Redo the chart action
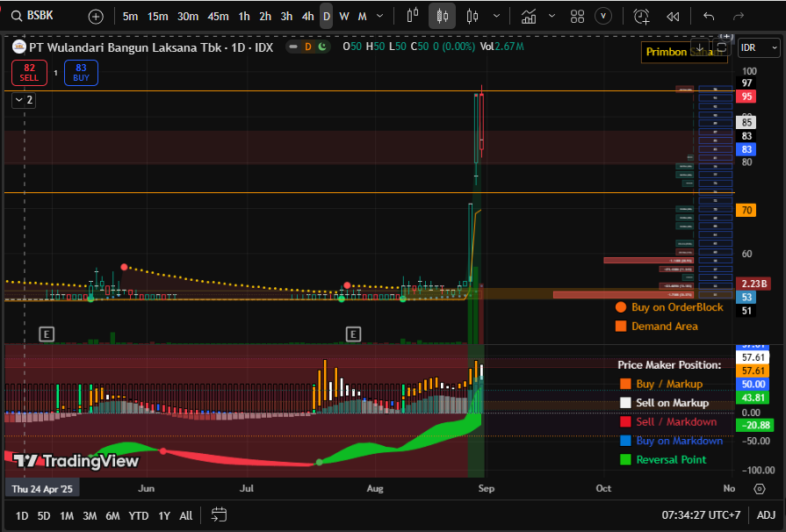This screenshot has width=786, height=532. [x=738, y=17]
